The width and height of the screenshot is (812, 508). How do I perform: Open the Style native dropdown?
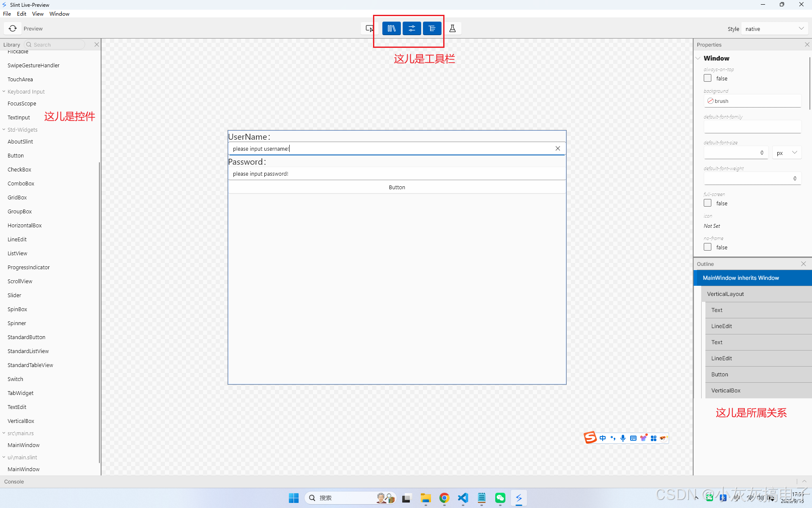[x=774, y=29]
